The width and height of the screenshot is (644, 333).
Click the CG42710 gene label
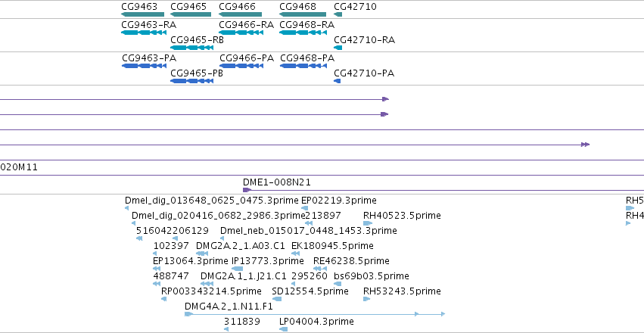point(355,7)
